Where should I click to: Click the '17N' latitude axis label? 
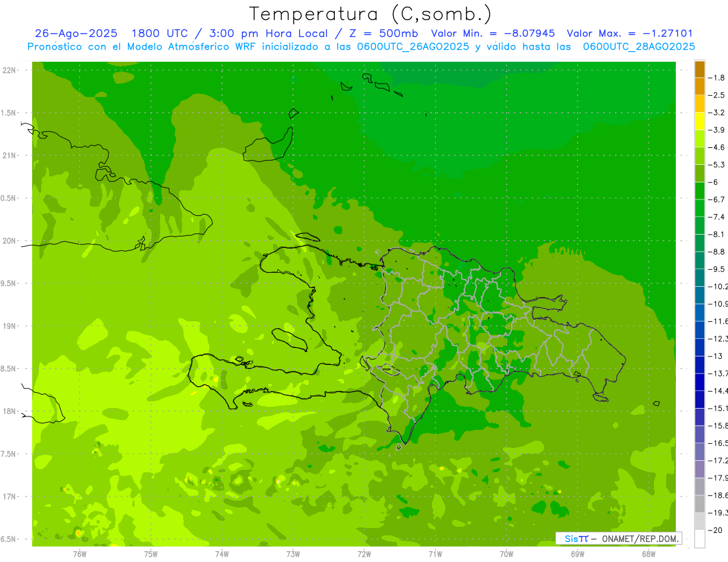[x=10, y=497]
